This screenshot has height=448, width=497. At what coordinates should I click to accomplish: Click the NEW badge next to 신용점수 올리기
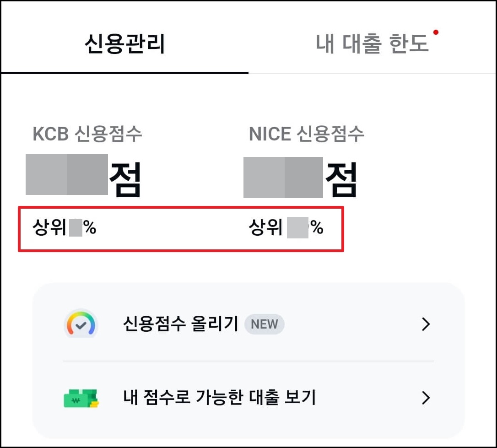[x=265, y=324]
